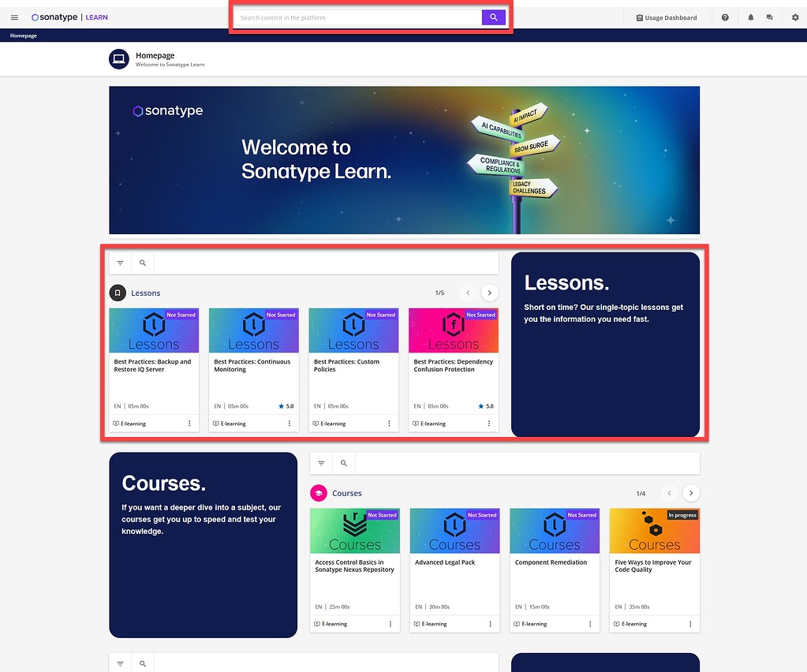Viewport: 807px width, 672px height.
Task: Click the filter icon beside the Lessons search bar
Action: (120, 263)
